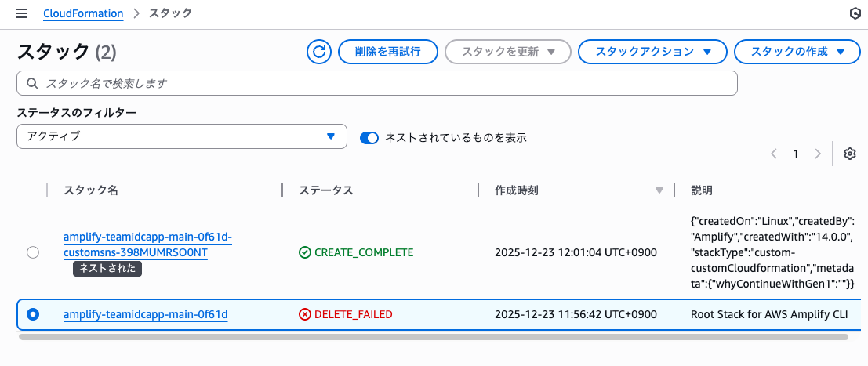Click the refresh stacks icon button
This screenshot has height=366, width=868.
pyautogui.click(x=319, y=52)
